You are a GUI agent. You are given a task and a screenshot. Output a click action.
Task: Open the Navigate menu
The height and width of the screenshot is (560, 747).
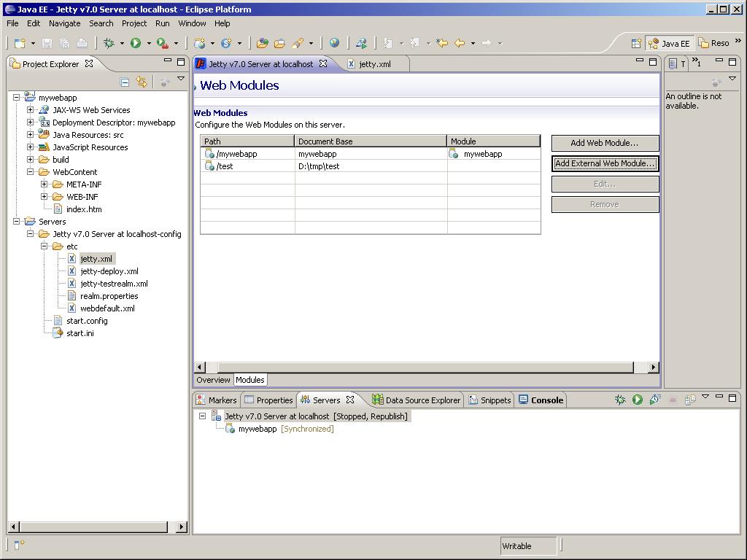point(65,23)
